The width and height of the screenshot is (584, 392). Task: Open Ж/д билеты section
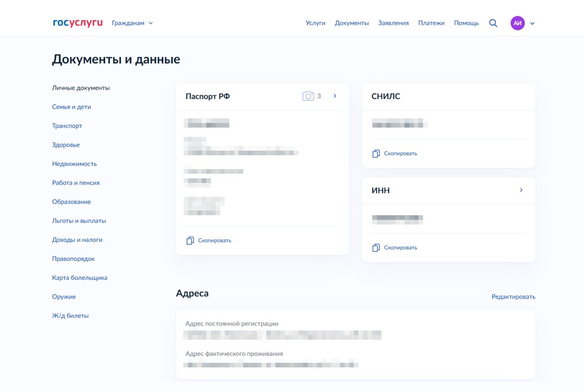click(x=70, y=316)
